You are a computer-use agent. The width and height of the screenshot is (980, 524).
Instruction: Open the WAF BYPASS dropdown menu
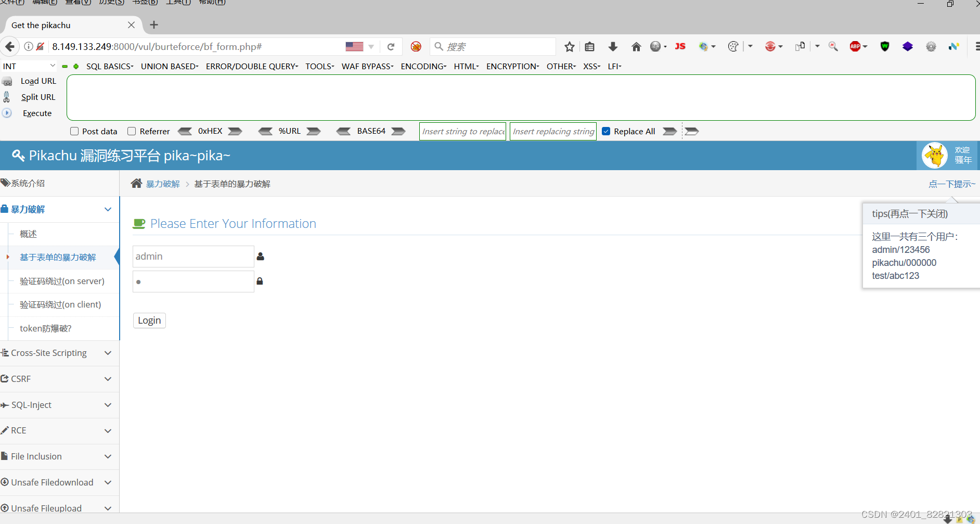point(367,66)
